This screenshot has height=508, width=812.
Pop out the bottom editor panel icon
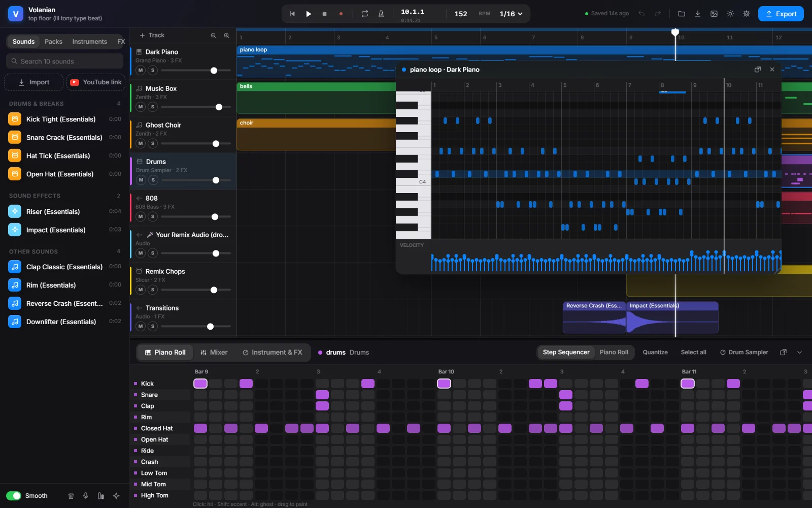pos(783,353)
